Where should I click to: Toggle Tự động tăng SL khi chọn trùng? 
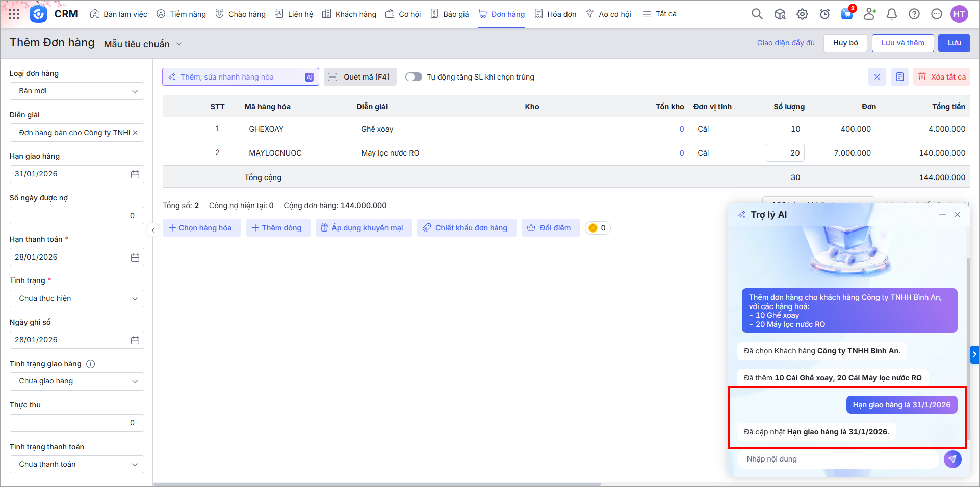pyautogui.click(x=414, y=77)
